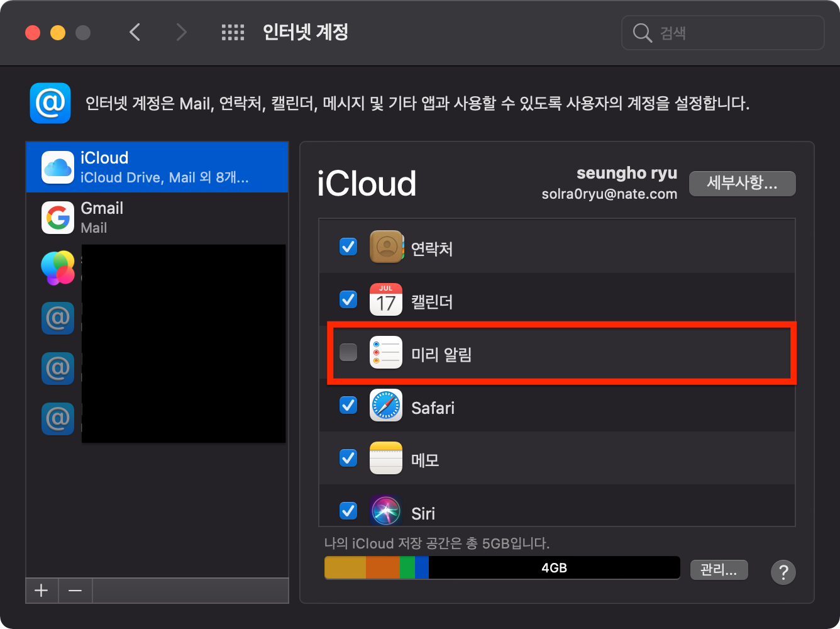Click the 연락처 contacts app icon
840x629 pixels.
[x=386, y=247]
